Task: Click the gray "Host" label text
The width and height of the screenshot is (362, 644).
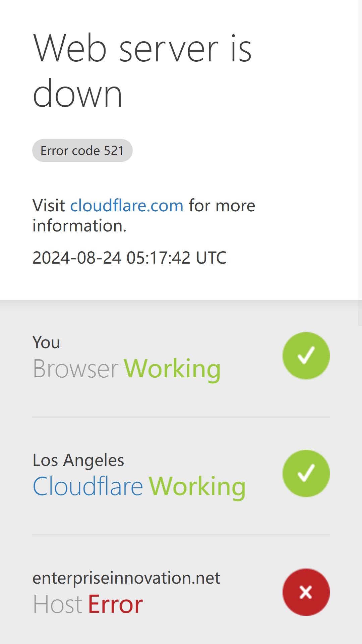Action: pos(57,604)
